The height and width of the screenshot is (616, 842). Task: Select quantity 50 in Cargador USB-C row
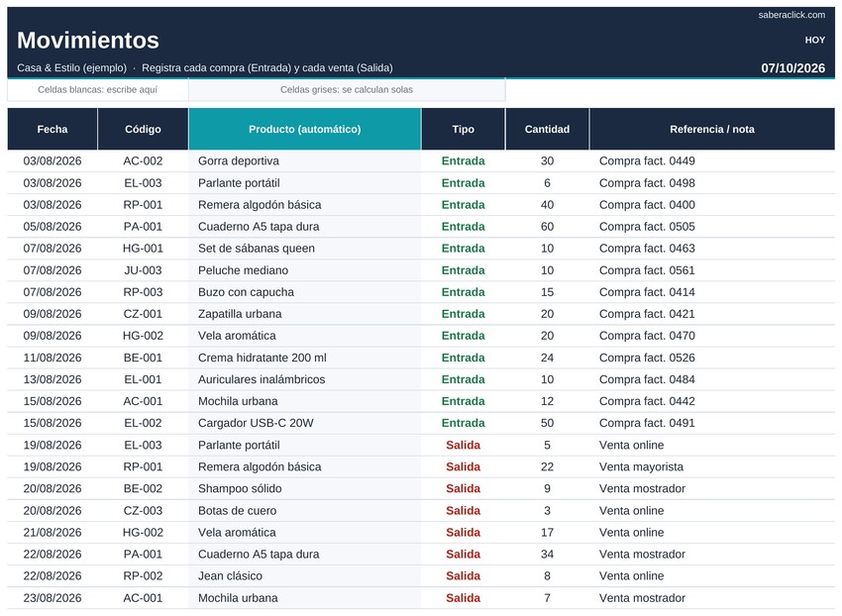547,423
